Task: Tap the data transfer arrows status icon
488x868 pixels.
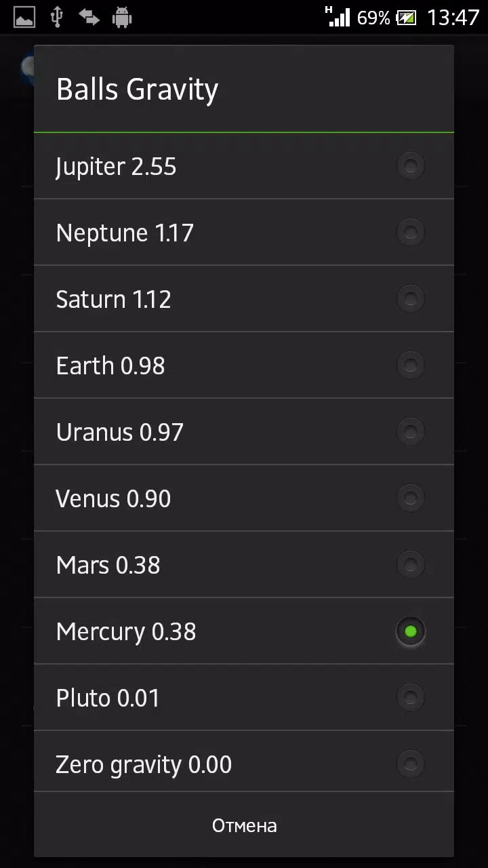Action: point(89,18)
